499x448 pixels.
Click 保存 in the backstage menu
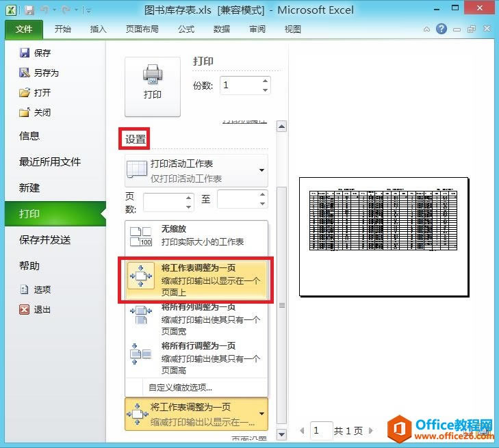35,53
